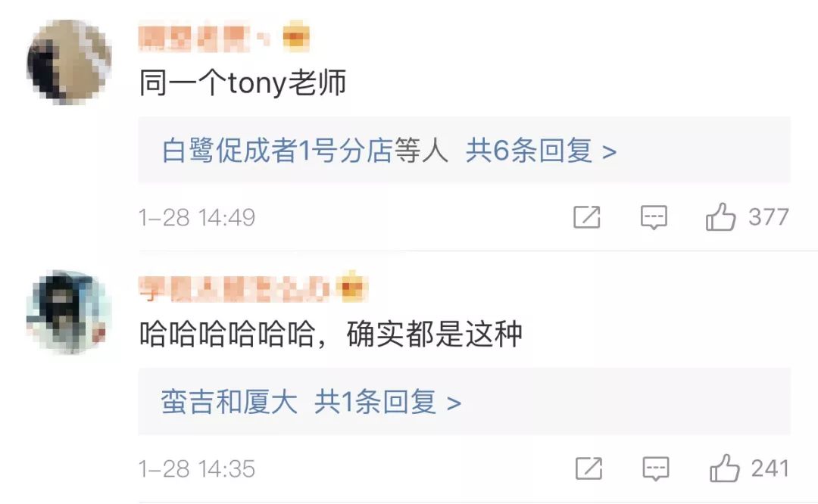
Task: Select the 同一个tony老师 comment text
Action: 242,83
